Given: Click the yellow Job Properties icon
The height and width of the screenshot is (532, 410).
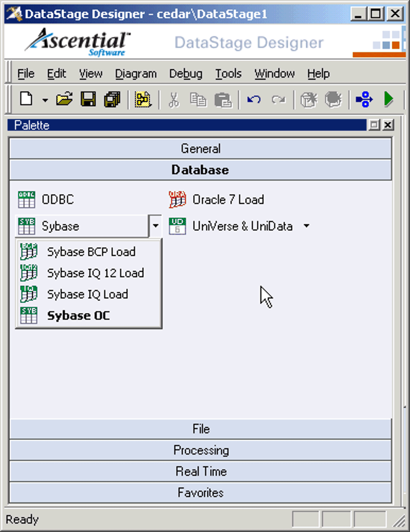Looking at the screenshot, I should (x=143, y=99).
